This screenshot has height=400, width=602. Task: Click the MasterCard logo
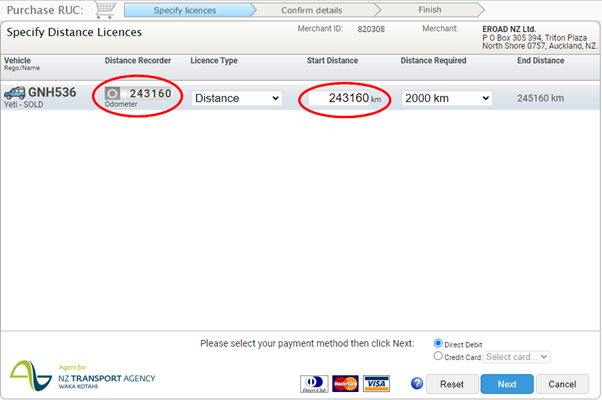(345, 383)
